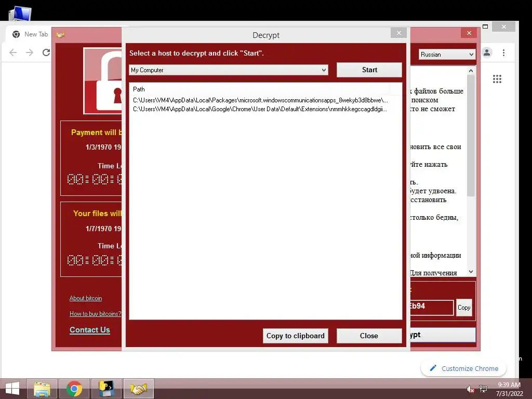The height and width of the screenshot is (399, 532).
Task: Select the windowscommunicationsapps path row
Action: (x=260, y=100)
